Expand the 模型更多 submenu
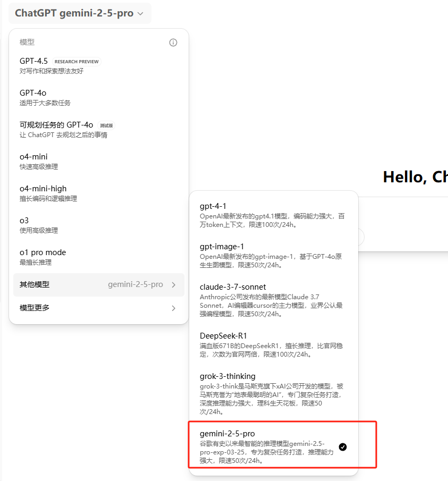The height and width of the screenshot is (481, 448). coord(99,308)
